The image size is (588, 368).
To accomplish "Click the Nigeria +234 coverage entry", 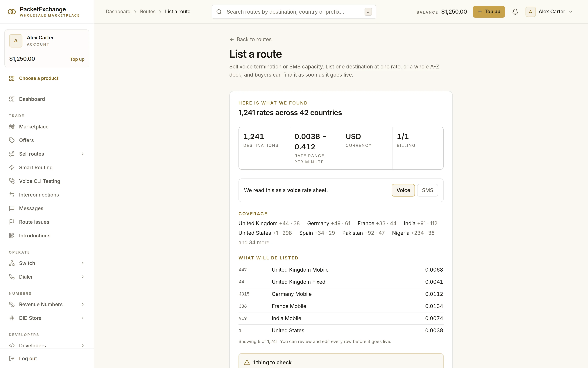I will point(413,233).
